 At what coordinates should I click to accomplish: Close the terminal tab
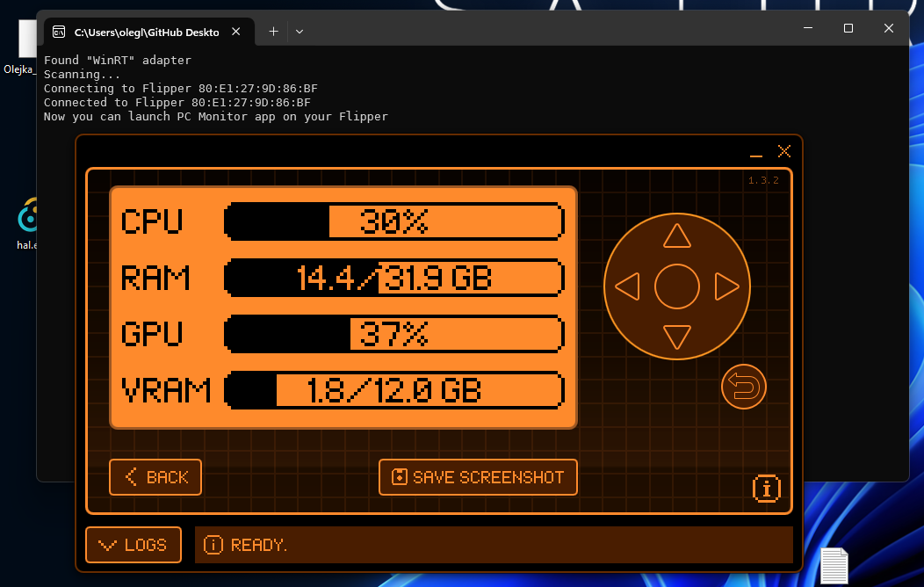tap(235, 32)
